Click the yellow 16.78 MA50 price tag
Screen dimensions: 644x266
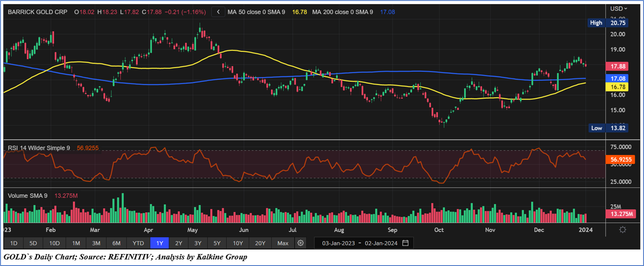617,87
